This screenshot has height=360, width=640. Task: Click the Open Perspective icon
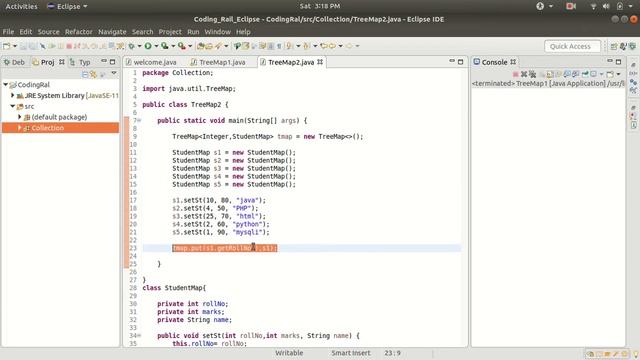coord(614,47)
